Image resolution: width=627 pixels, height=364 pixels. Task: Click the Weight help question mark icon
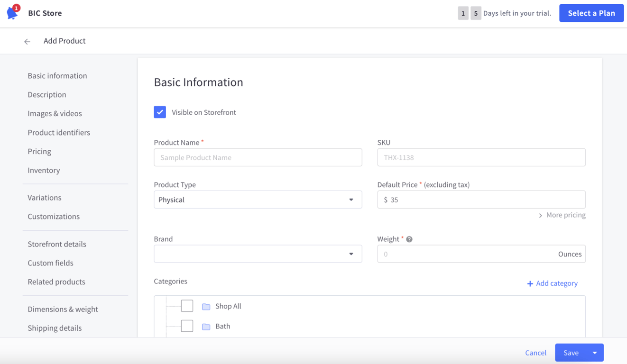tap(409, 239)
